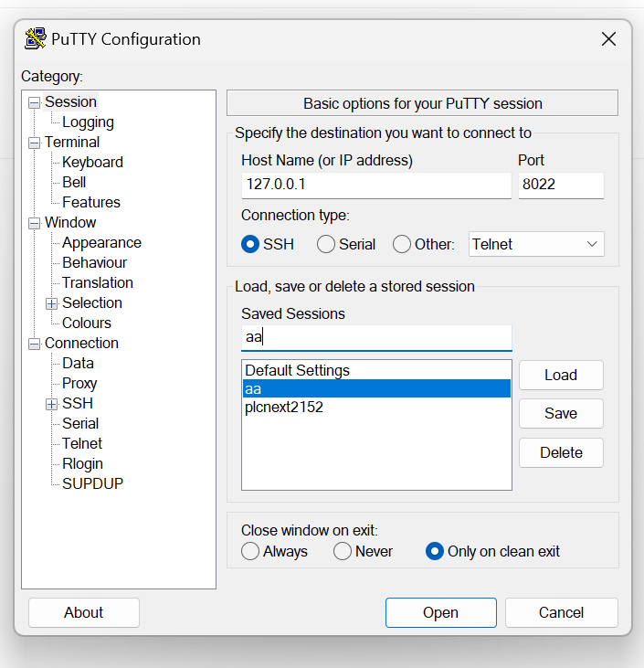644x668 pixels.
Task: Collapse the Terminal tree node
Action: (34, 143)
